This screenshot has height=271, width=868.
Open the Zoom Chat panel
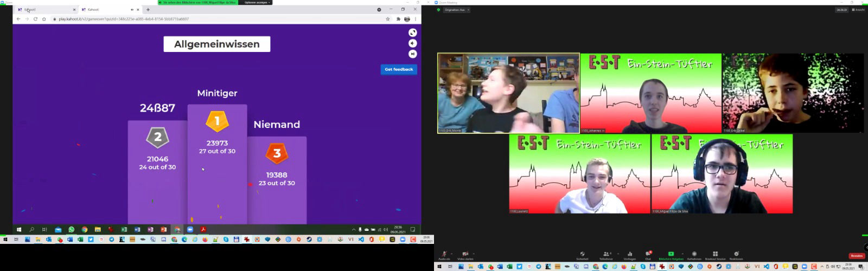coord(648,254)
